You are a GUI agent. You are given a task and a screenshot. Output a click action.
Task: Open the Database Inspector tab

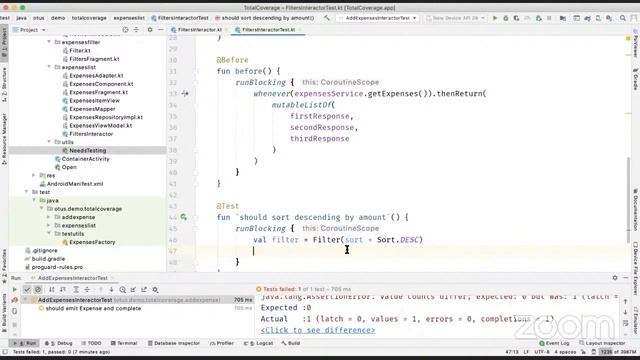click(x=174, y=343)
